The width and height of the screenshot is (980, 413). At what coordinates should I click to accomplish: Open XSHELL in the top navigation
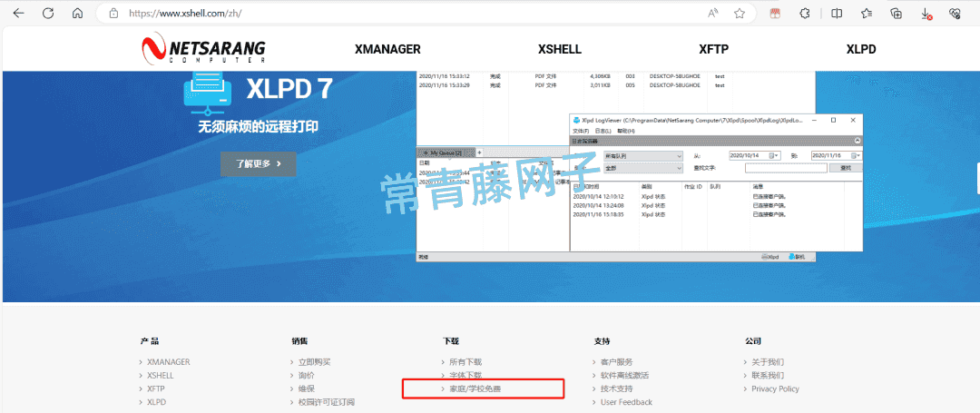559,49
